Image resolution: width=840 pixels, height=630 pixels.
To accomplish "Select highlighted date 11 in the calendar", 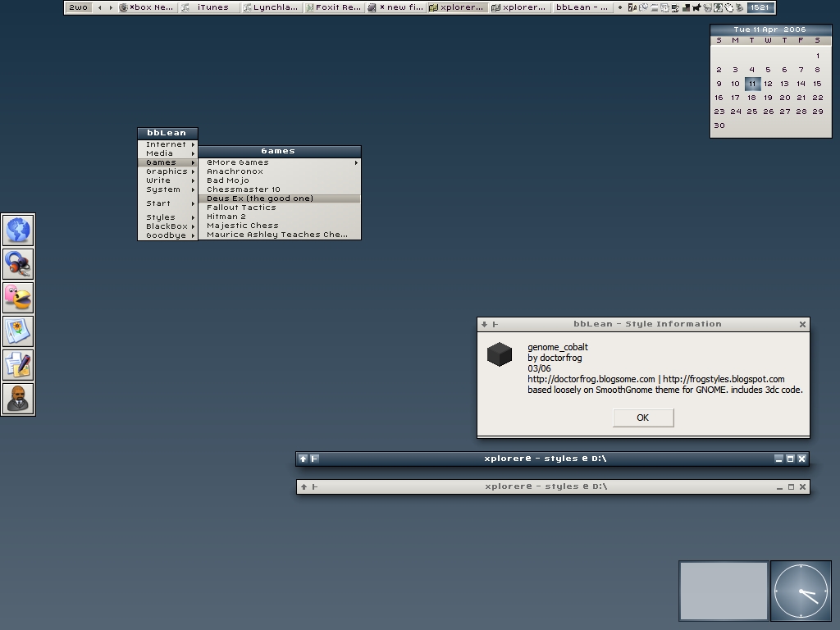I will tap(752, 84).
